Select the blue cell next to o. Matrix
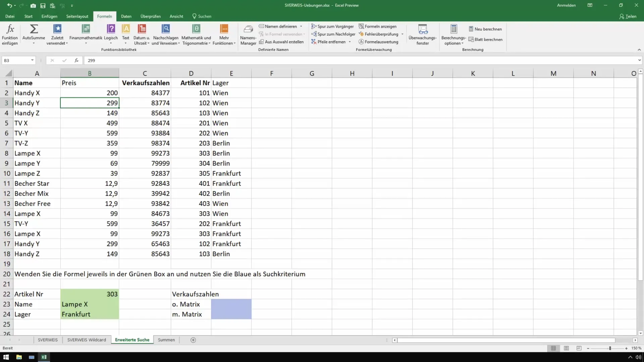 click(231, 304)
